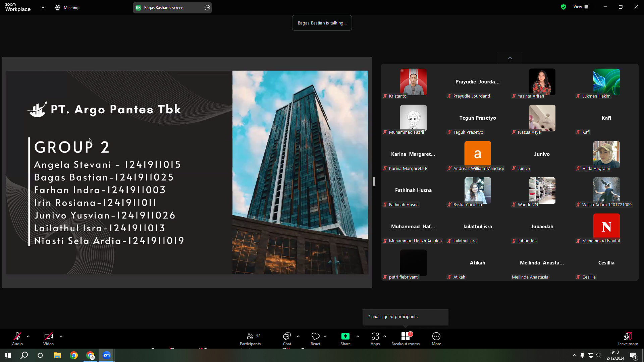Click Ryska Carolina's video tile
This screenshot has height=362, width=644.
tap(478, 190)
